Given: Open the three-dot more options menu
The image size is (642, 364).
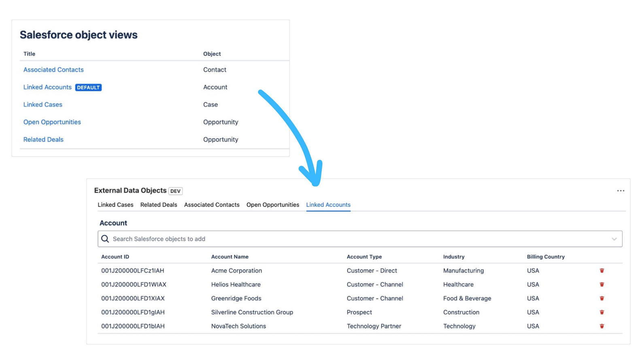Looking at the screenshot, I should click(621, 190).
